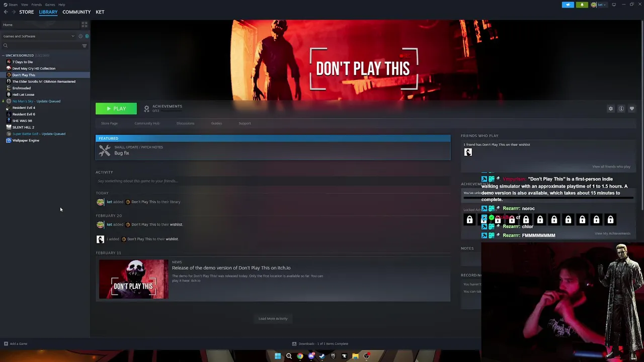Viewport: 644px width, 362px height.
Task: Click Add a Game at bottom left
Action: tap(16, 344)
